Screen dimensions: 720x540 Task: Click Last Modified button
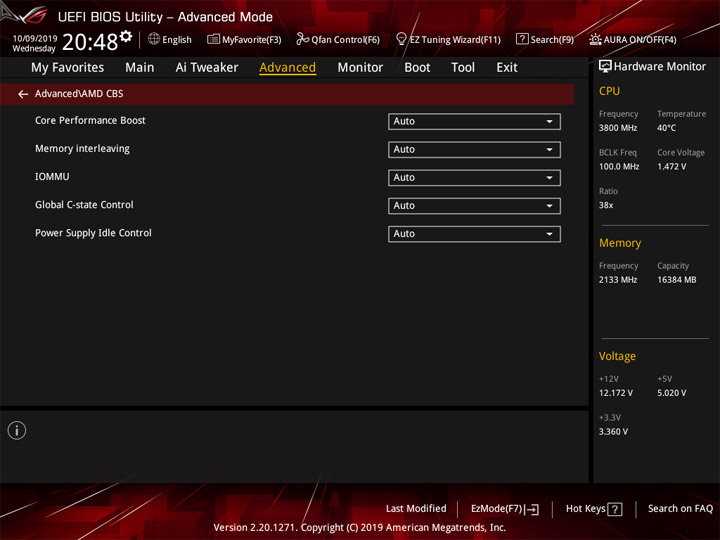click(x=416, y=508)
